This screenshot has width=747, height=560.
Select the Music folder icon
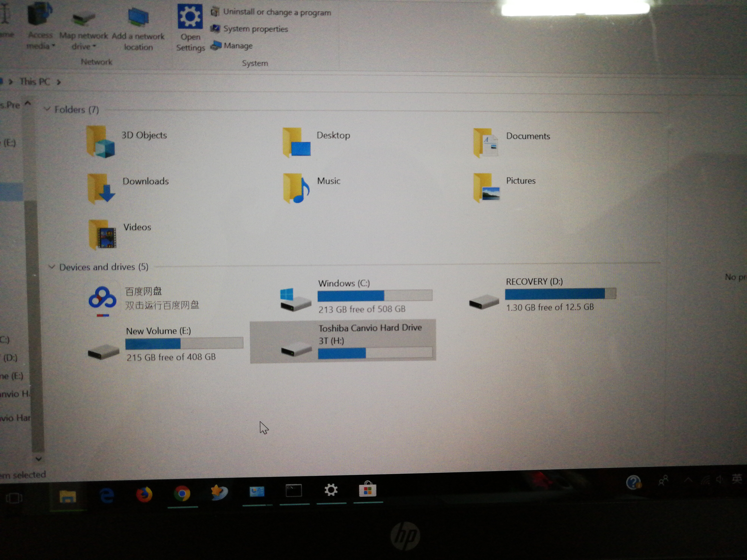296,188
